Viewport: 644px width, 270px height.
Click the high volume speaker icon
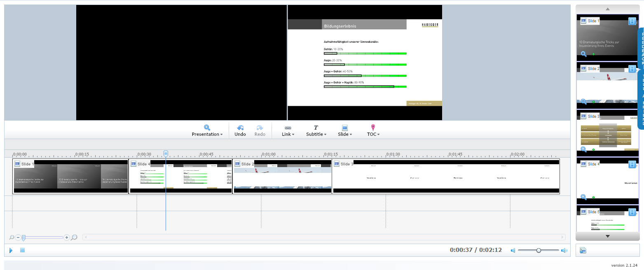(x=564, y=250)
